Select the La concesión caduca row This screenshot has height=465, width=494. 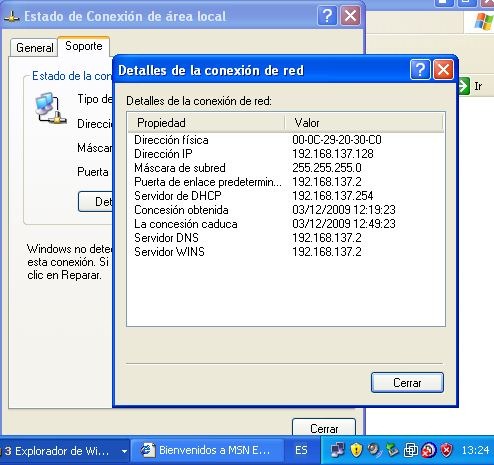coord(286,224)
